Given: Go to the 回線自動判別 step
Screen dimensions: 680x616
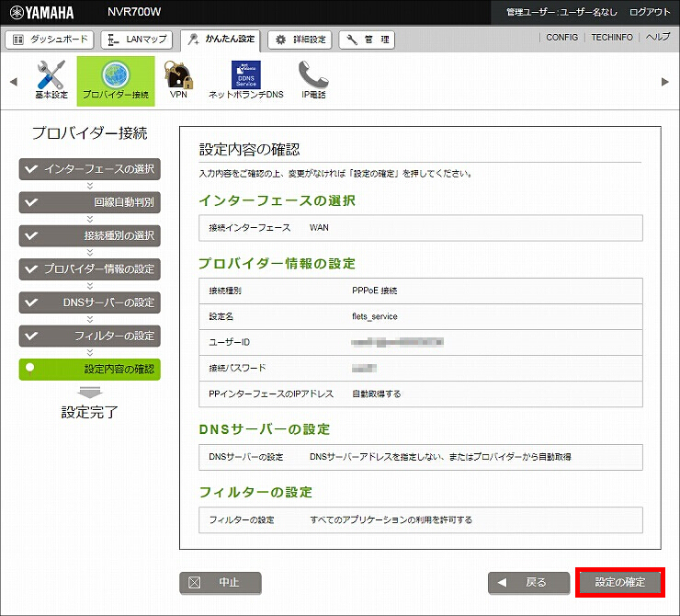Looking at the screenshot, I should (x=90, y=202).
